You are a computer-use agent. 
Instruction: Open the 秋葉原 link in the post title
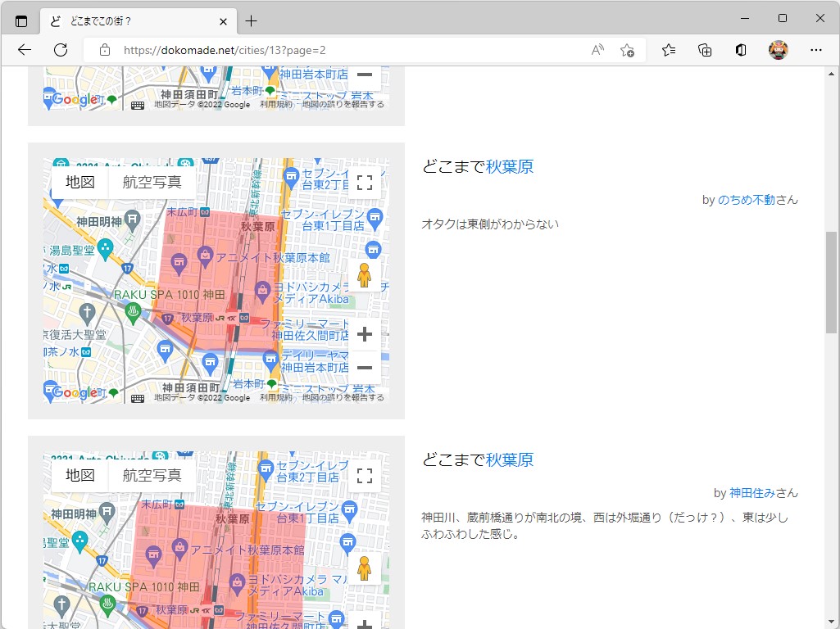(x=510, y=166)
